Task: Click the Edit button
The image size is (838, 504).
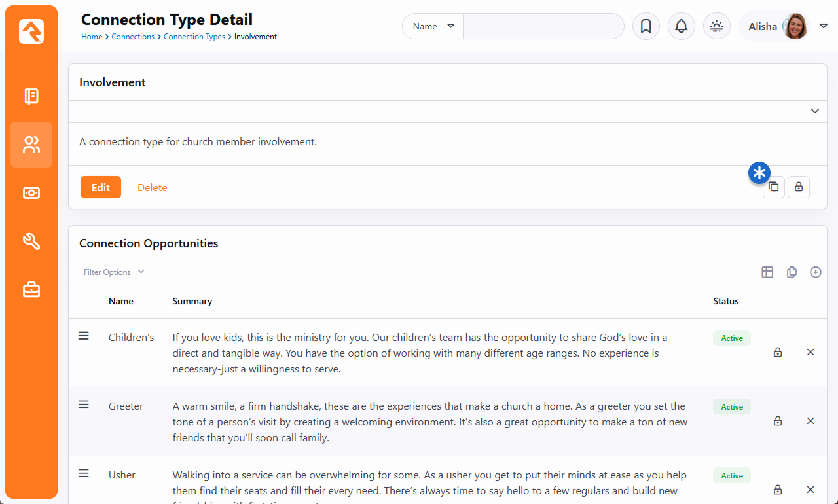Action: point(101,187)
